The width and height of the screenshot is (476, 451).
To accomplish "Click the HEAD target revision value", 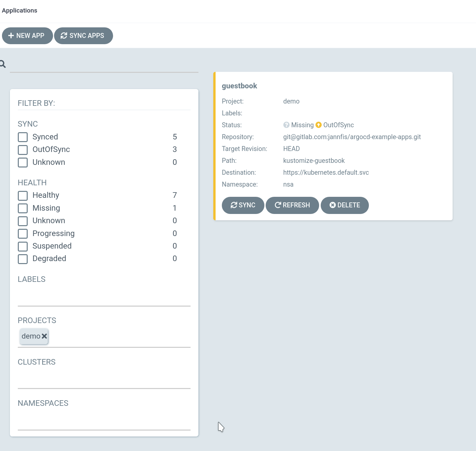I will pos(291,149).
